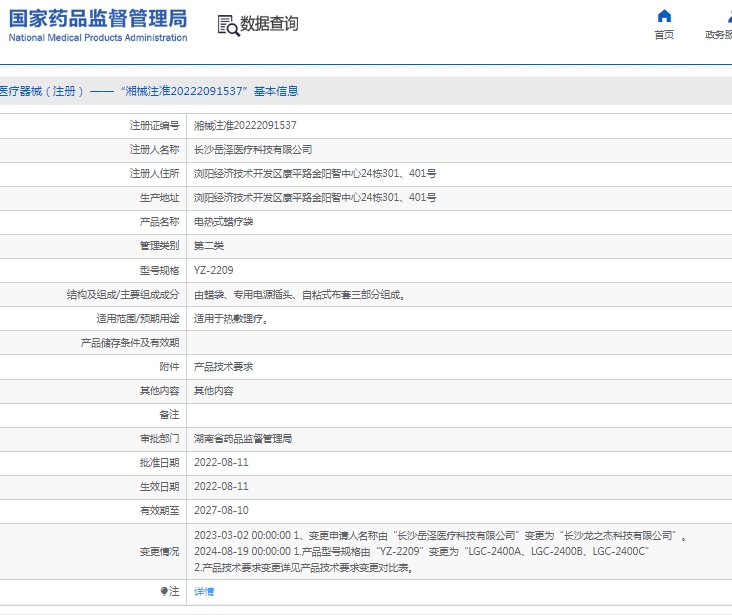Click the 适用于热敷理疗 intended use value
The image size is (732, 615).
231,318
